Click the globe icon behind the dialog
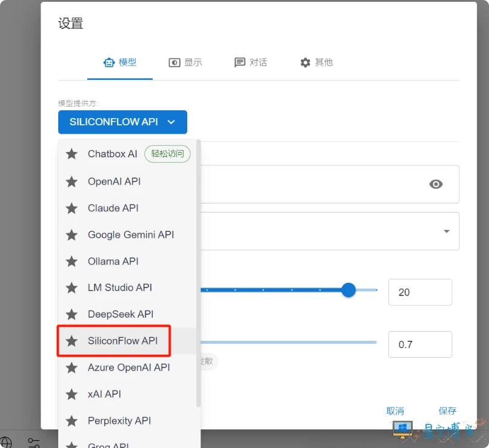This screenshot has height=448, width=489. (5, 442)
